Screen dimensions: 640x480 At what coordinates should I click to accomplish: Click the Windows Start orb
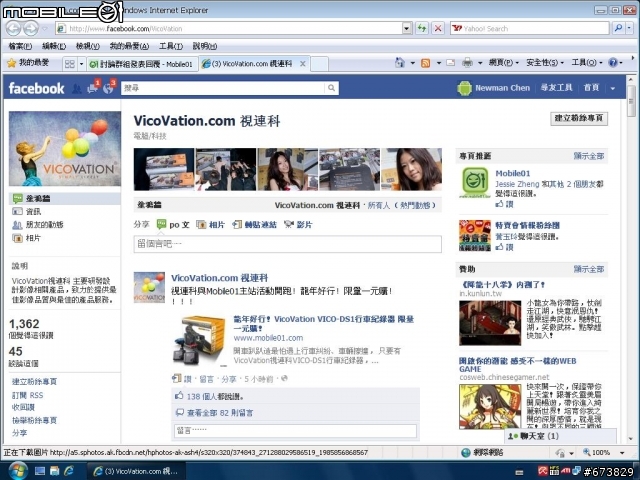pyautogui.click(x=16, y=471)
